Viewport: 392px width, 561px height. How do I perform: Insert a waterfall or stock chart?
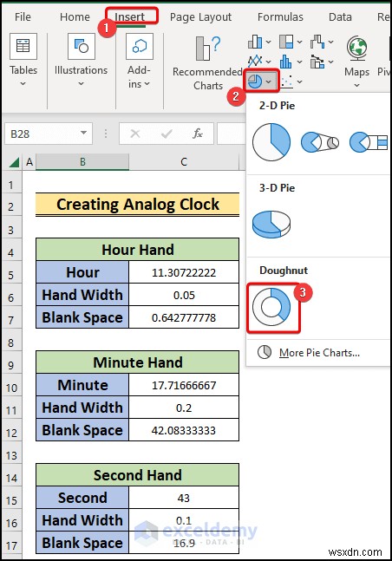coord(317,42)
